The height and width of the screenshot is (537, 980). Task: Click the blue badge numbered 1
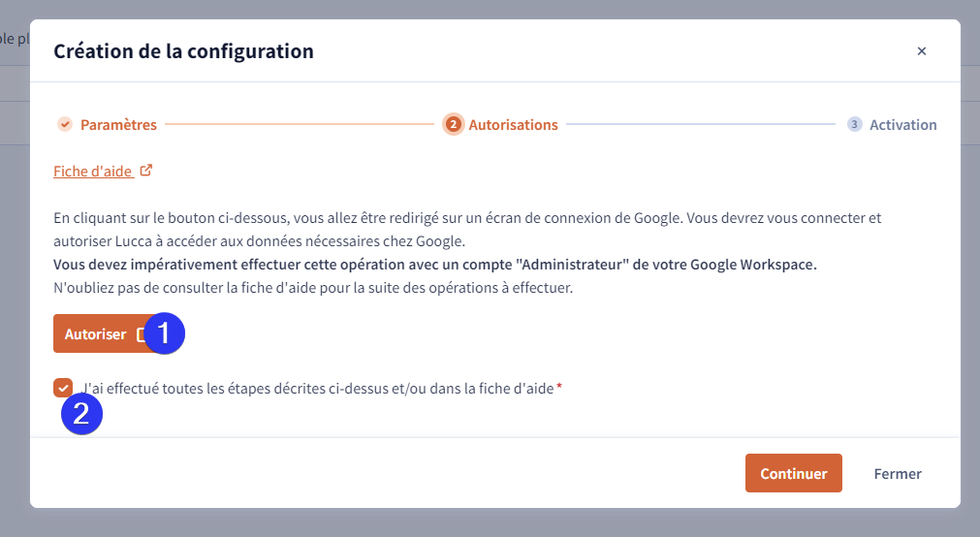coord(165,333)
